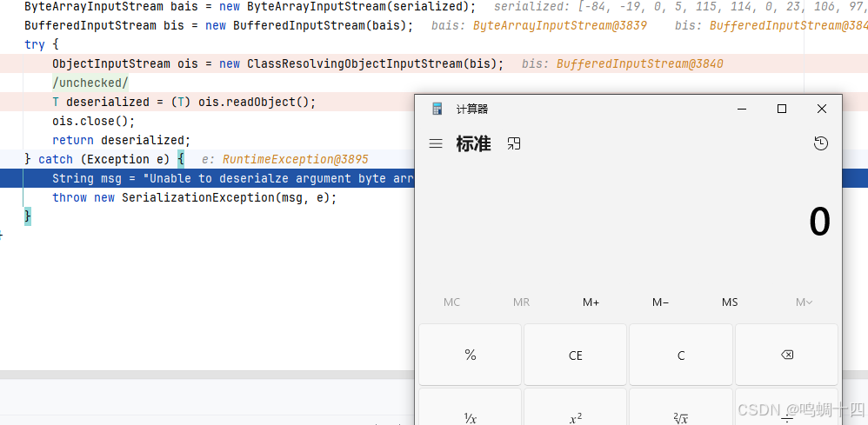This screenshot has height=425, width=868.
Task: Open the Calculator history panel
Action: 821,144
